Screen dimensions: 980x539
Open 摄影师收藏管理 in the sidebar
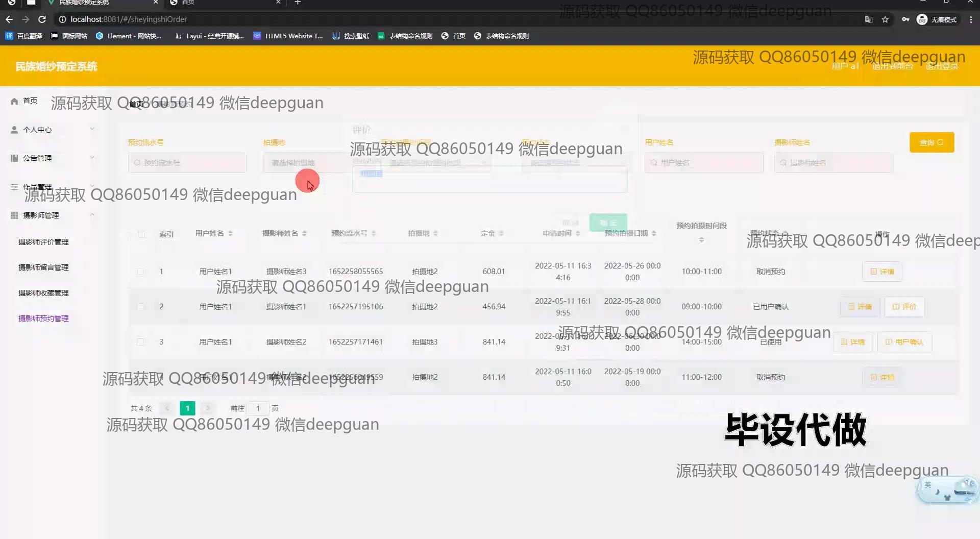click(43, 293)
